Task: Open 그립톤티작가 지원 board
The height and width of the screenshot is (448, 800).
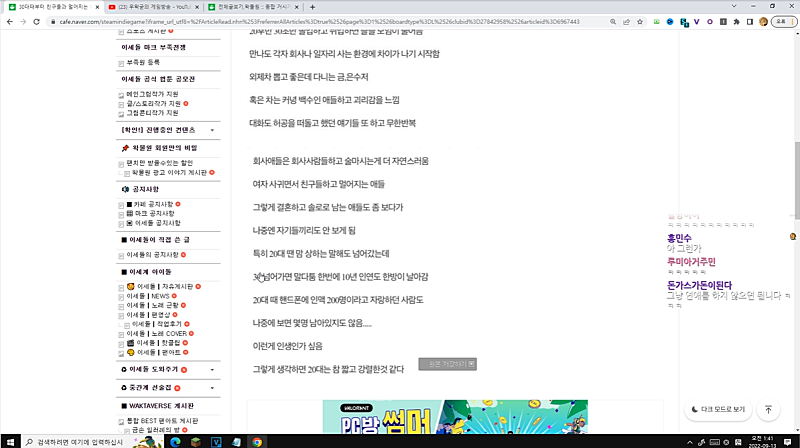Action: pos(153,113)
